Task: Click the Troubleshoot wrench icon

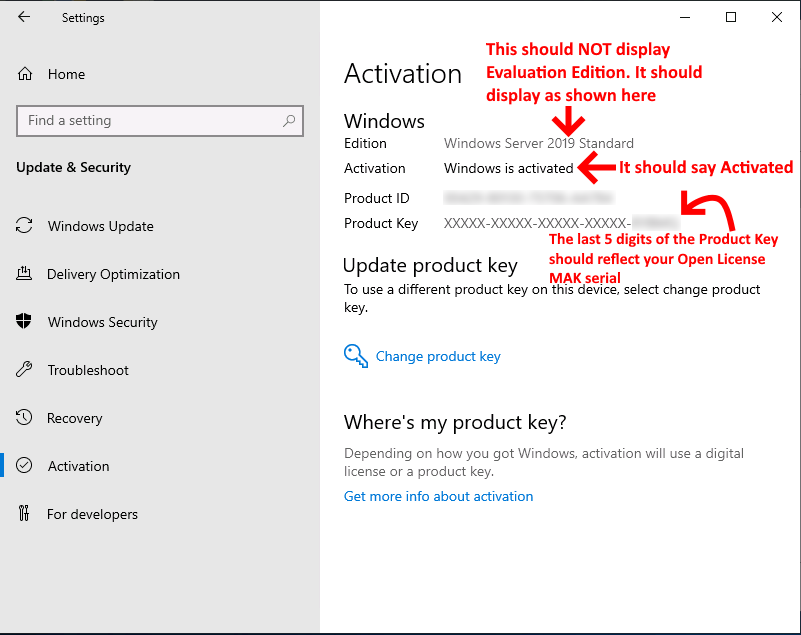Action: pyautogui.click(x=25, y=370)
